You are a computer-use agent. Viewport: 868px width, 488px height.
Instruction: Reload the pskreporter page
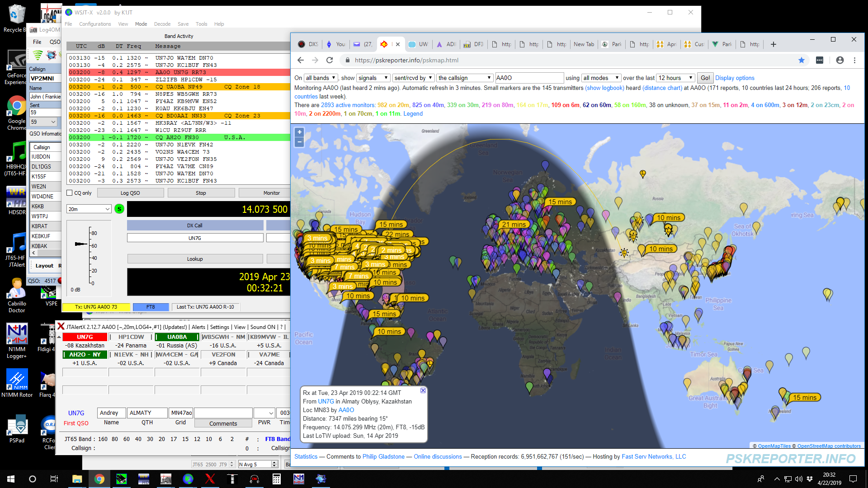(x=330, y=60)
